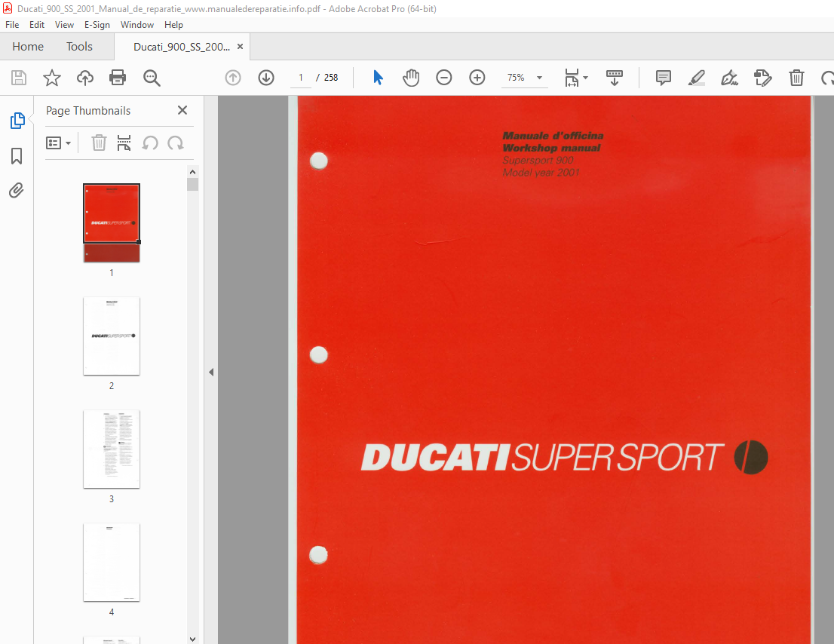Add a sticky note comment
834x644 pixels.
tap(664, 78)
